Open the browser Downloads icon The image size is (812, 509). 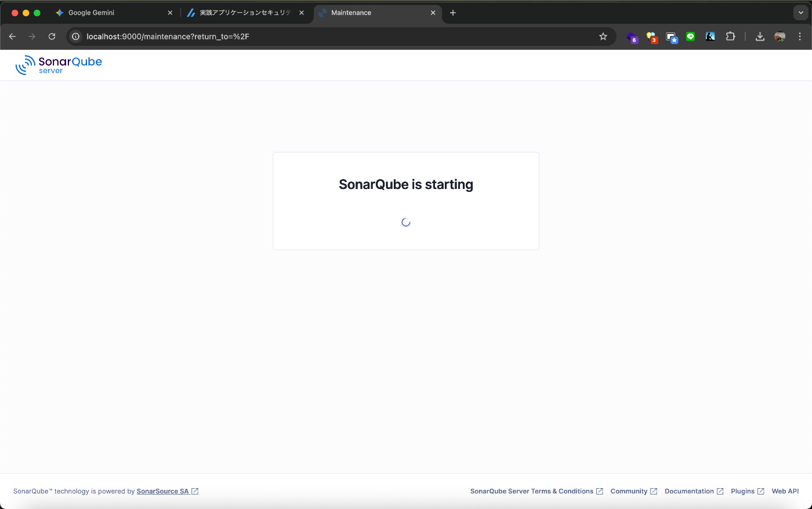click(x=760, y=37)
